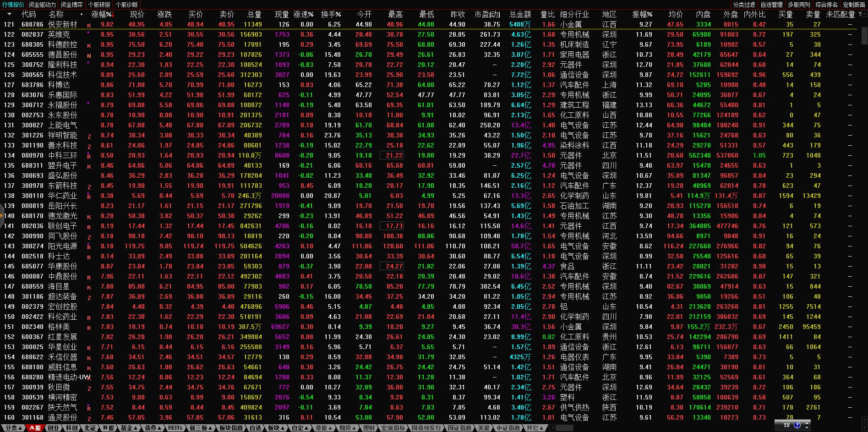Image resolution: width=868 pixels, height=432 pixels.
Task: Click the Z marker beside 祥明智能
Action: [89, 137]
